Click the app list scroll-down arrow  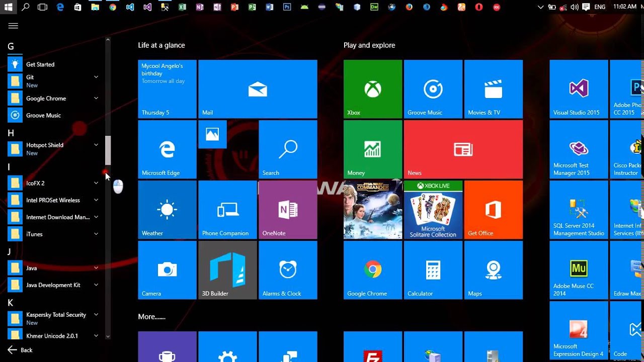pyautogui.click(x=108, y=336)
